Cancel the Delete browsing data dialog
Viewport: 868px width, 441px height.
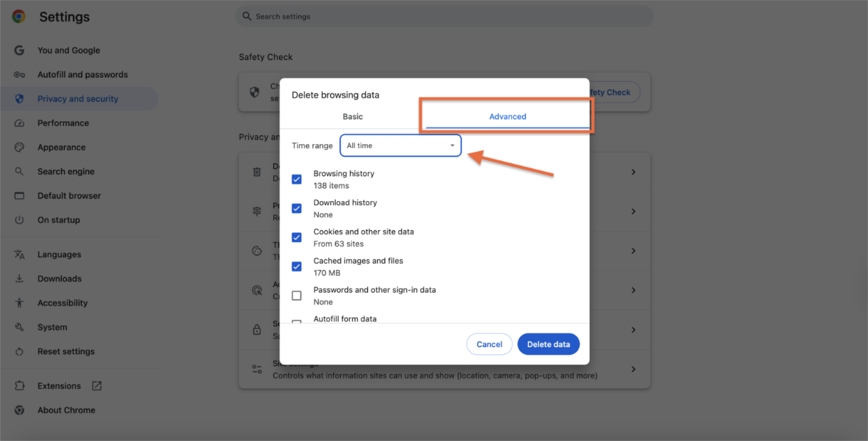[490, 344]
